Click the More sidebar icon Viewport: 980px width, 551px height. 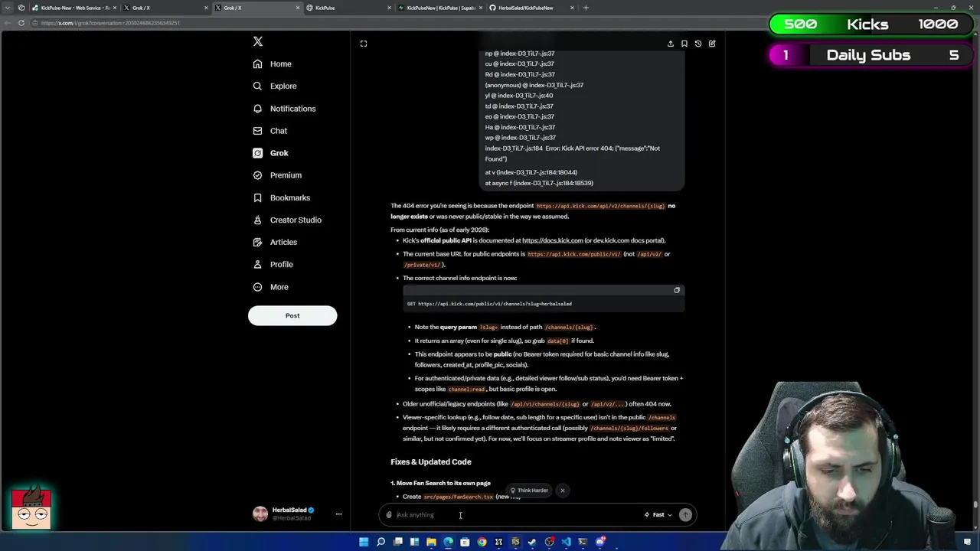click(257, 287)
